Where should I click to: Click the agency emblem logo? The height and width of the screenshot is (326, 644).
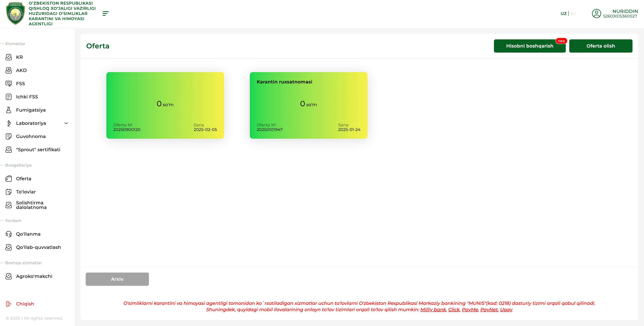pyautogui.click(x=15, y=14)
